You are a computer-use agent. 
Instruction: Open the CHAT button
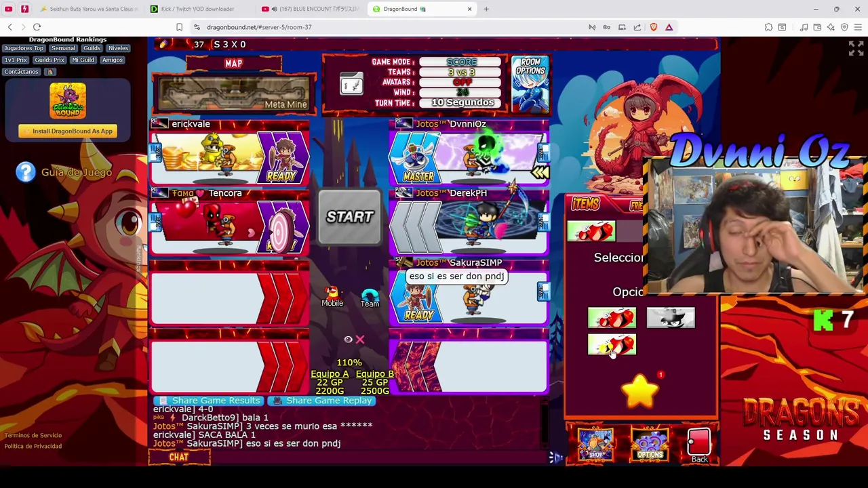tap(179, 457)
